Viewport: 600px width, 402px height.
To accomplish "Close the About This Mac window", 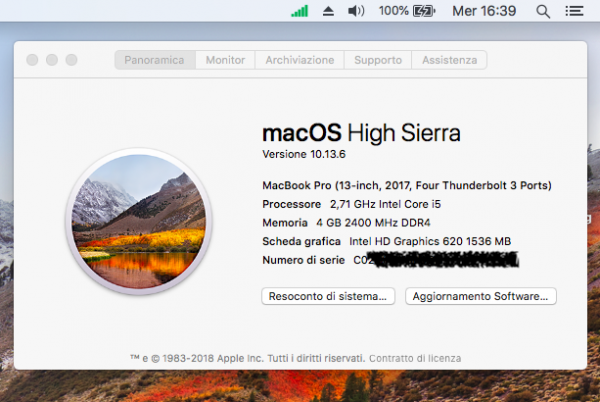I will tap(32, 60).
